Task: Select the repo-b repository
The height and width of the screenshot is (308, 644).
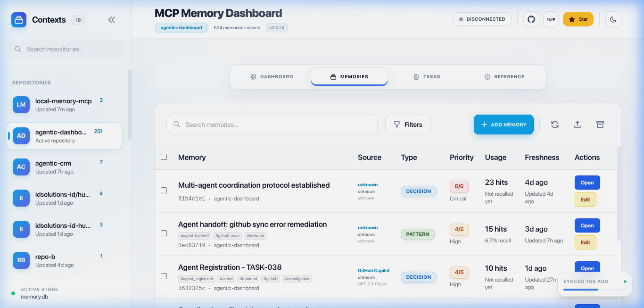Action: pyautogui.click(x=64, y=260)
